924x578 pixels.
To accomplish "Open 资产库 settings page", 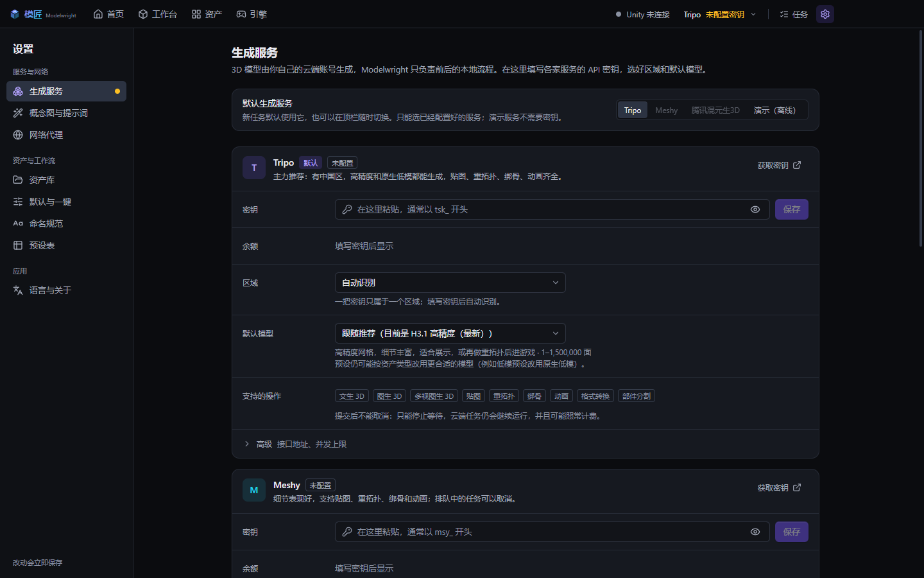I will (66, 180).
